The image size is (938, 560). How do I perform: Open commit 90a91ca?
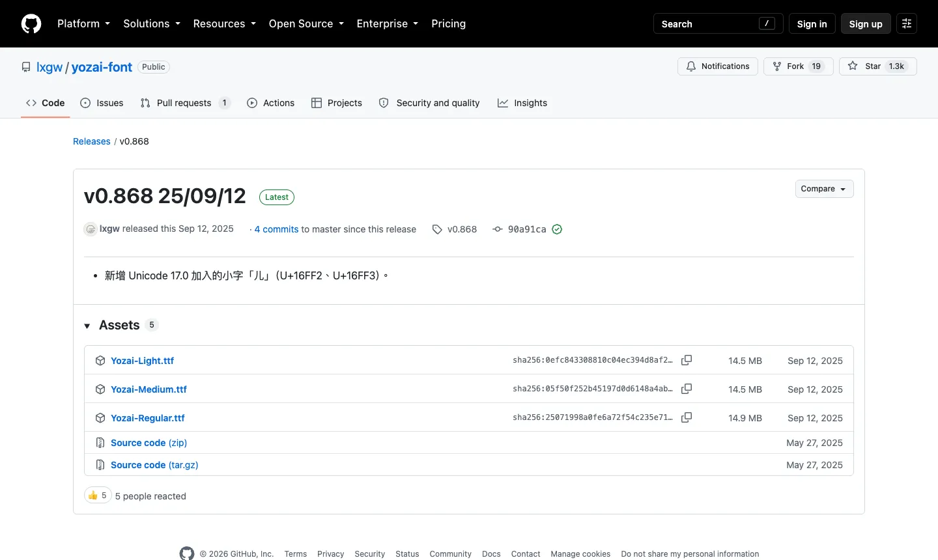coord(527,229)
